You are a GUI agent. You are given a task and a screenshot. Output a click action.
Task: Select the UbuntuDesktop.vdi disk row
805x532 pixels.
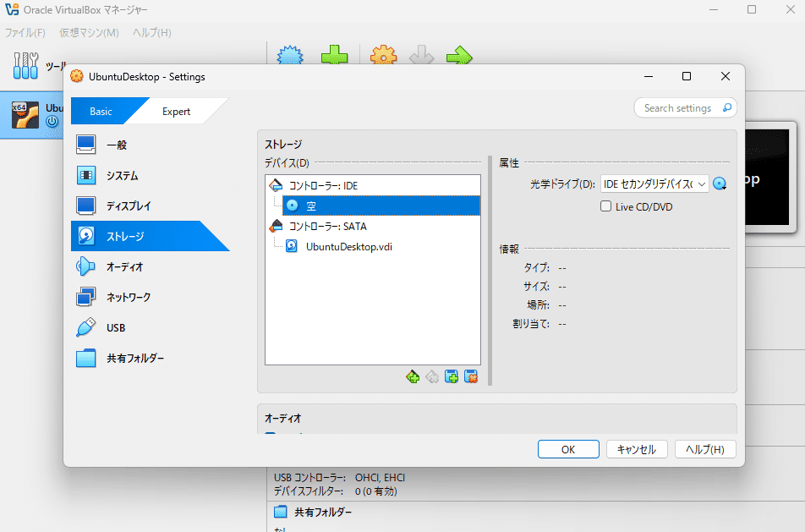(381, 246)
